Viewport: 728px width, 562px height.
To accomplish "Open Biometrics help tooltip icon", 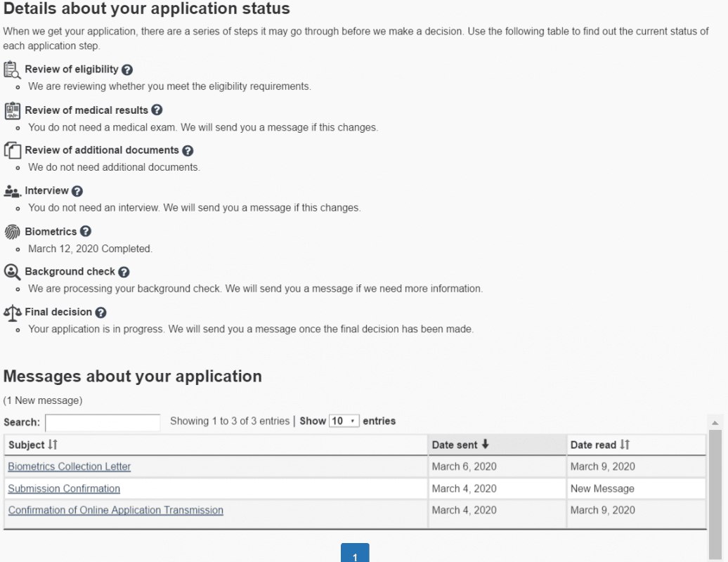I will (x=85, y=231).
